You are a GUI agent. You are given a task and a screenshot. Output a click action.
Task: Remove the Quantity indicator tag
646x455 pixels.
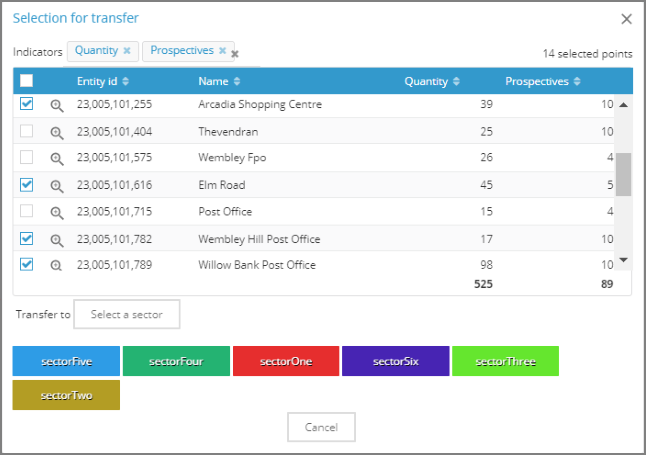tap(127, 50)
